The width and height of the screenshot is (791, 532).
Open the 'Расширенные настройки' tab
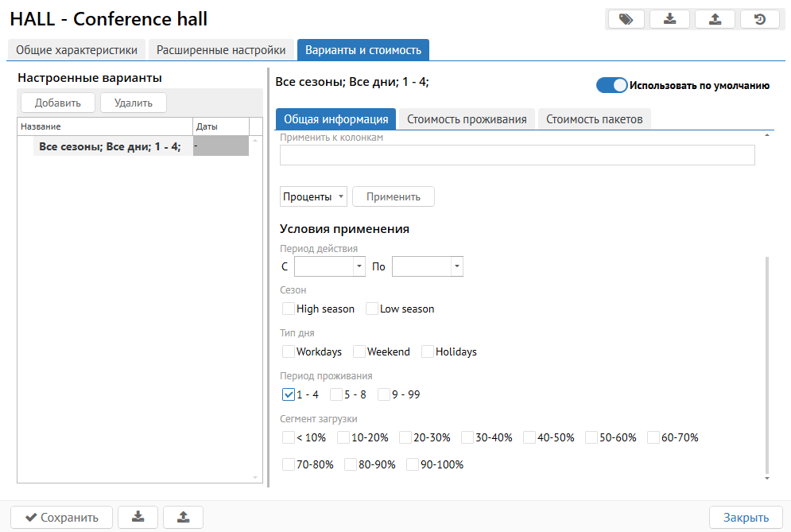[221, 50]
